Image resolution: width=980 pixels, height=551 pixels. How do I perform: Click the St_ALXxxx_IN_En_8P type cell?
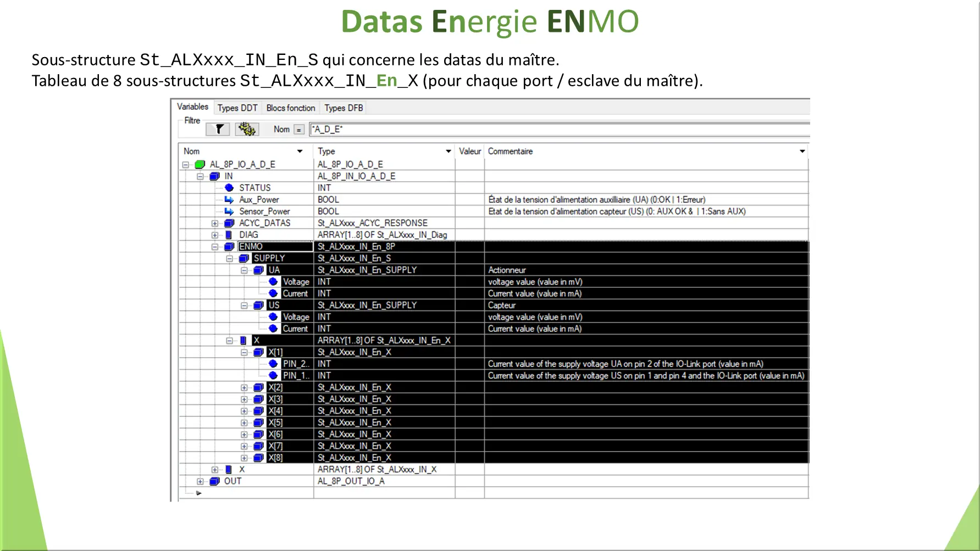click(384, 247)
